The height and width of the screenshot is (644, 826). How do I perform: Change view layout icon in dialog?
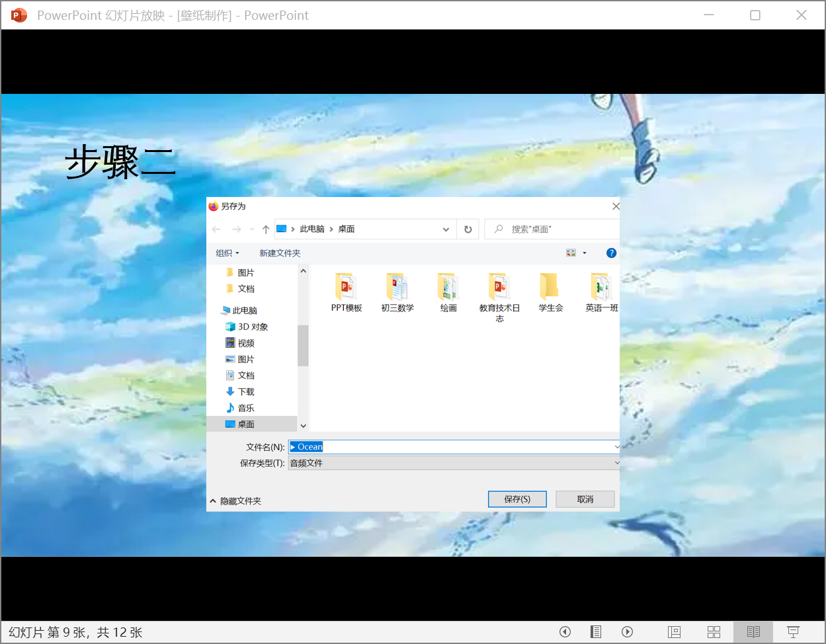tap(571, 253)
